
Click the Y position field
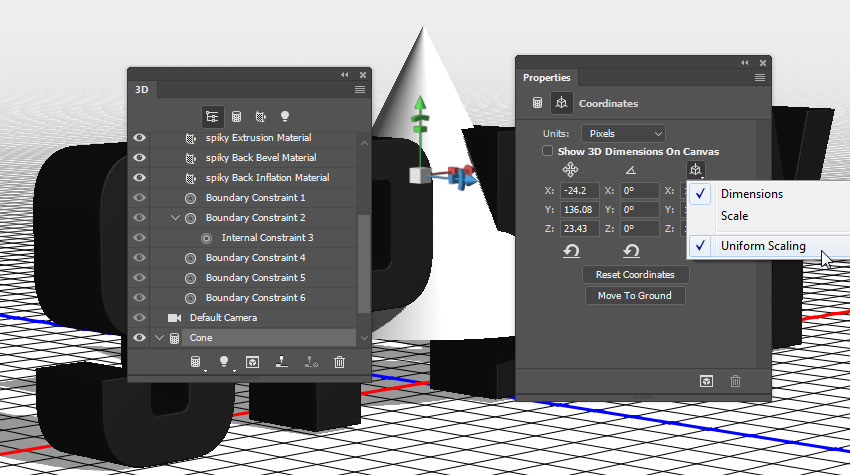coord(579,210)
